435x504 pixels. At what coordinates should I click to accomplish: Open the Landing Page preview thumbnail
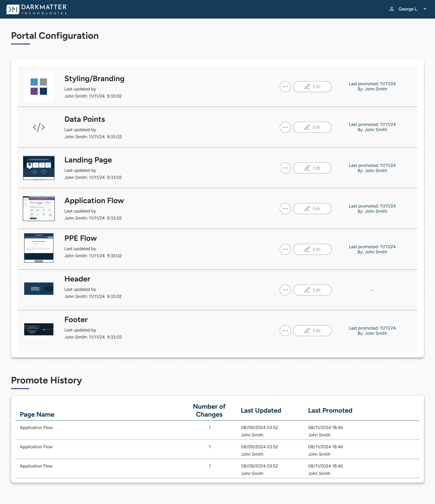tap(39, 168)
